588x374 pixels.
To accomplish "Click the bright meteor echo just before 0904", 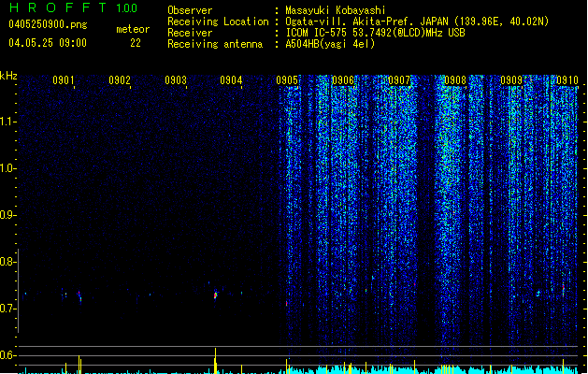I will pos(215,295).
